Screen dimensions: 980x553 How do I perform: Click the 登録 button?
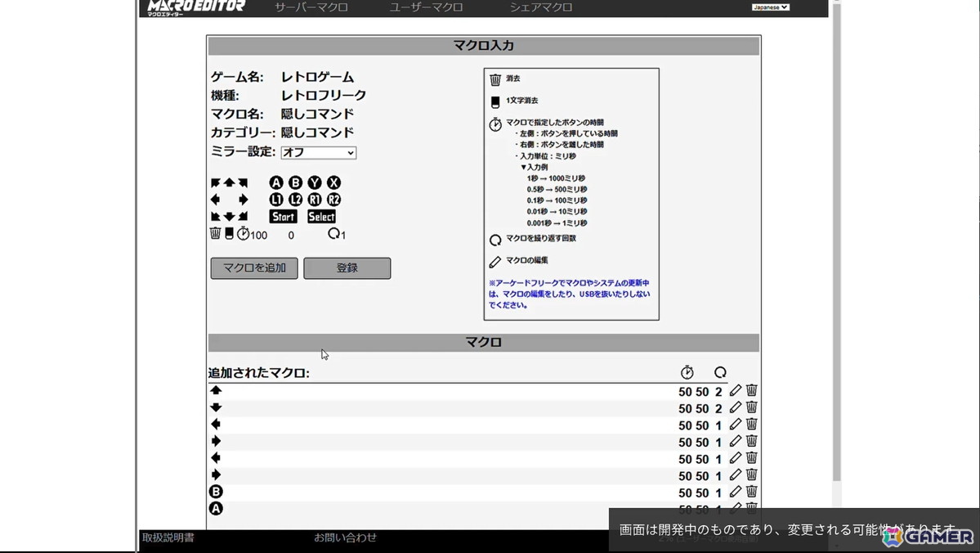pos(347,268)
